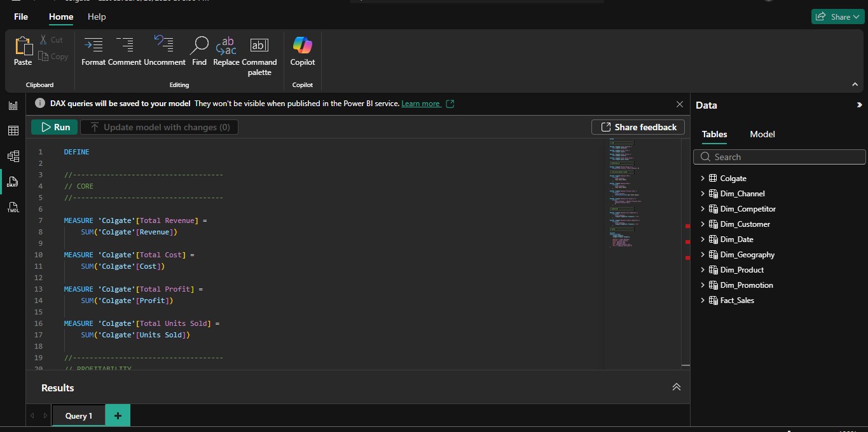Click the Comment lines icon
The image size is (868, 432).
pyautogui.click(x=125, y=51)
